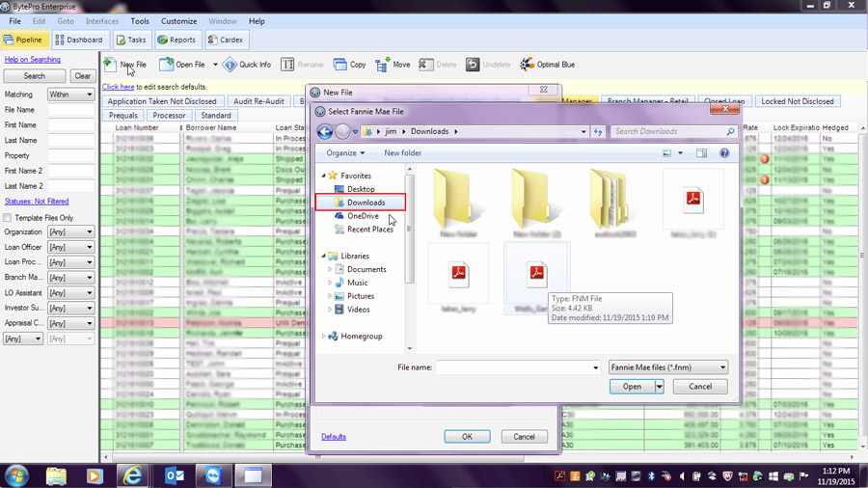Image resolution: width=868 pixels, height=488 pixels.
Task: Open the Matching dropdown
Action: [70, 95]
